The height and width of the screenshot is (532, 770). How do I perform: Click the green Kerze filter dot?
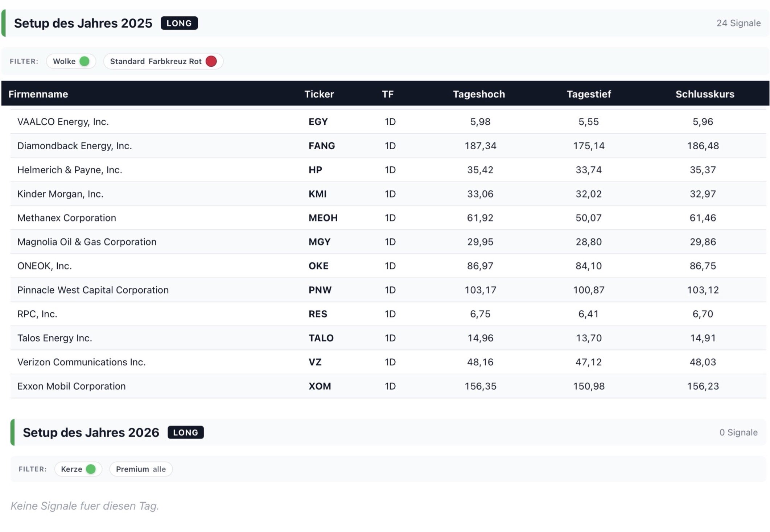point(91,469)
